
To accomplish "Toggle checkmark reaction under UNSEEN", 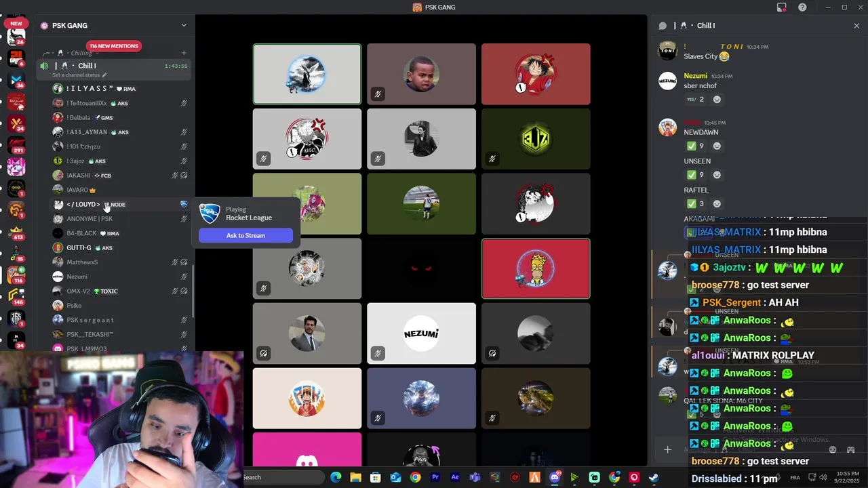I will click(695, 175).
